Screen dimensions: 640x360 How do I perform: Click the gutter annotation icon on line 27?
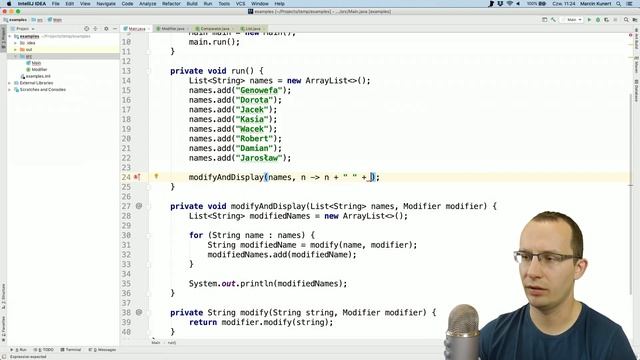click(x=139, y=206)
